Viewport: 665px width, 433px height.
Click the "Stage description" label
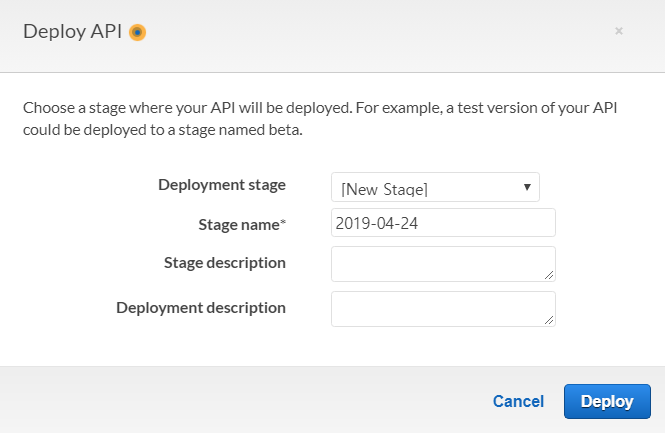pos(225,263)
